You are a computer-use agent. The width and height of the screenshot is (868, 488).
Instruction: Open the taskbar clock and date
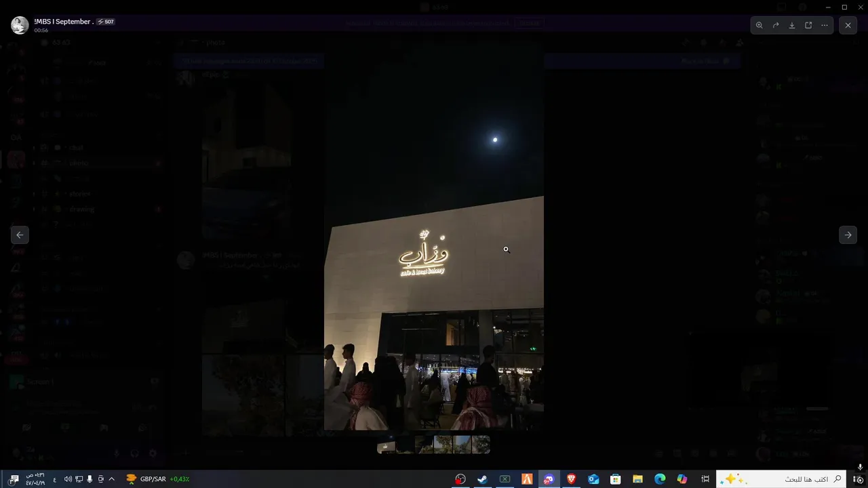click(35, 479)
